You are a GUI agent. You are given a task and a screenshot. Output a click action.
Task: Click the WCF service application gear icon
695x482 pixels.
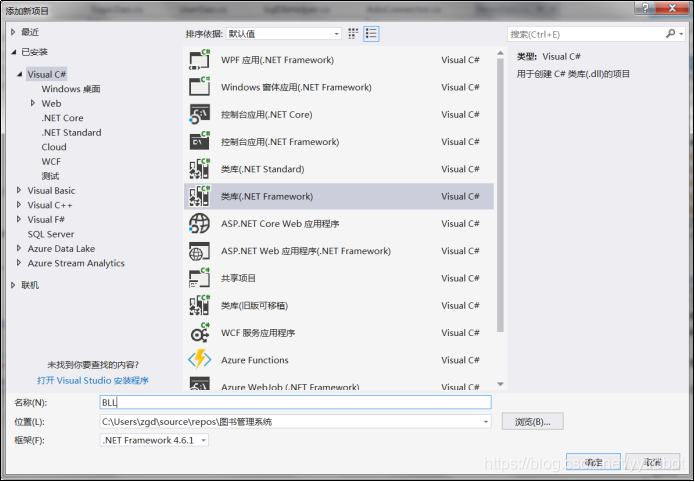[x=199, y=333]
